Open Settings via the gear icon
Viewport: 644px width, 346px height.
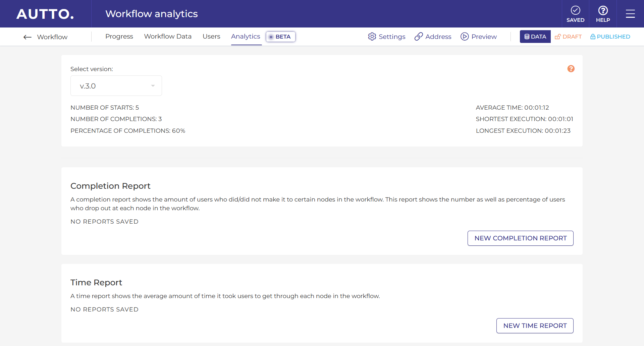372,37
